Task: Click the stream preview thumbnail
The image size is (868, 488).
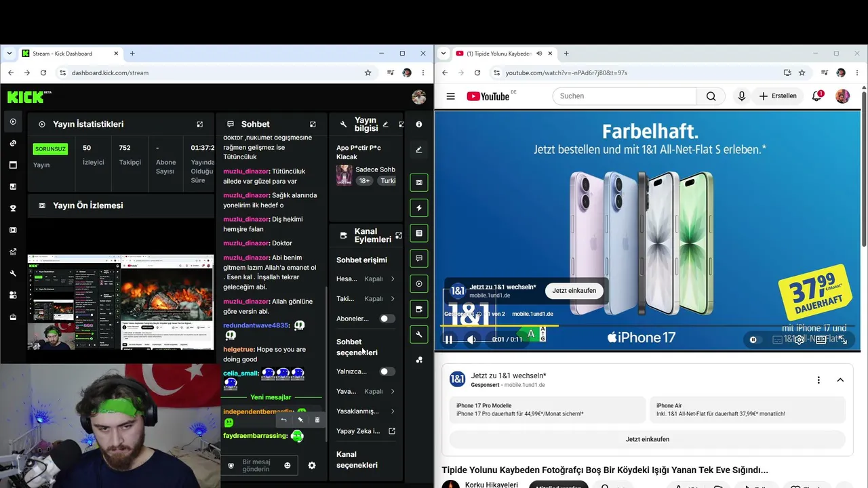Action: [121, 302]
